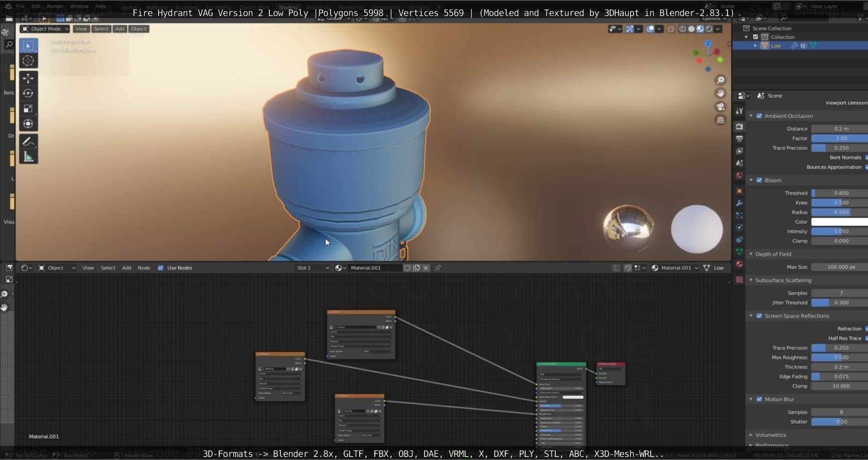Open the Render properties tab icon
Viewport: 868px width, 460px height.
coord(739,126)
